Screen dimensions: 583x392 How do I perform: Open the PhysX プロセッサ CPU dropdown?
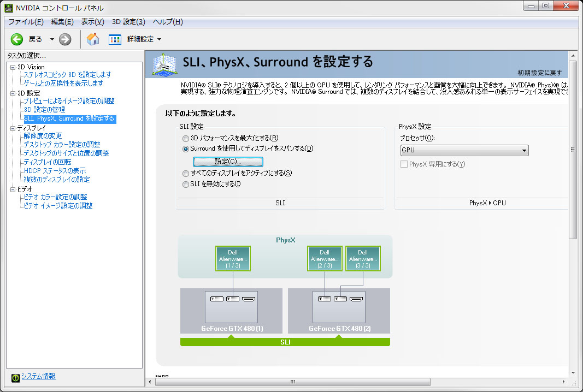(x=464, y=150)
